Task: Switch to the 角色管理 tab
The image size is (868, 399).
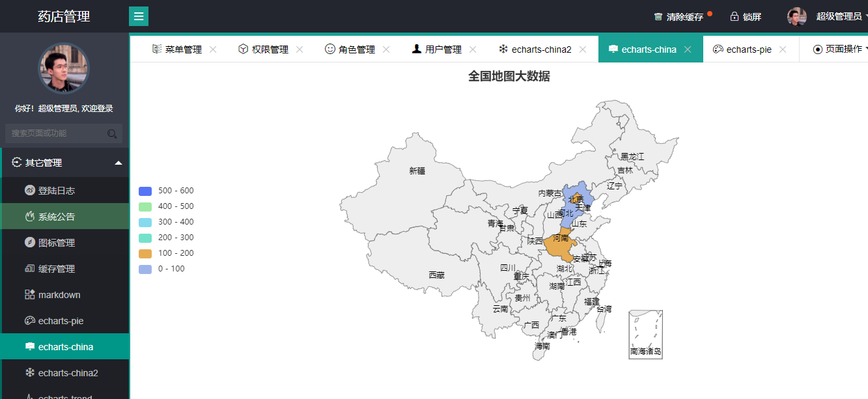Action: 357,49
